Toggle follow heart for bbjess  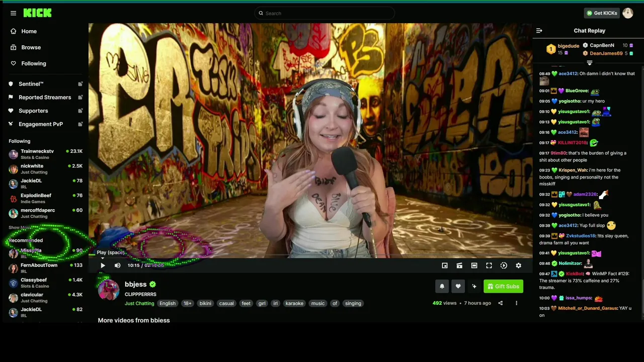pos(458,287)
